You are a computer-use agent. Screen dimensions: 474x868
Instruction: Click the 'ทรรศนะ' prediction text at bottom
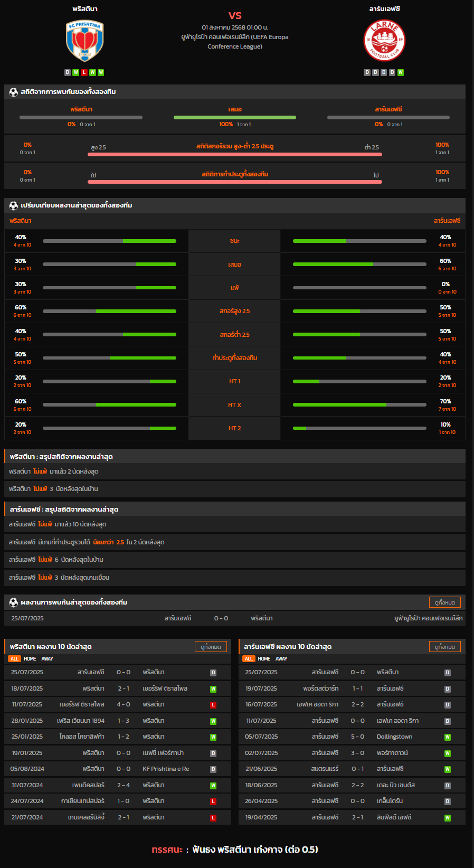click(x=167, y=850)
